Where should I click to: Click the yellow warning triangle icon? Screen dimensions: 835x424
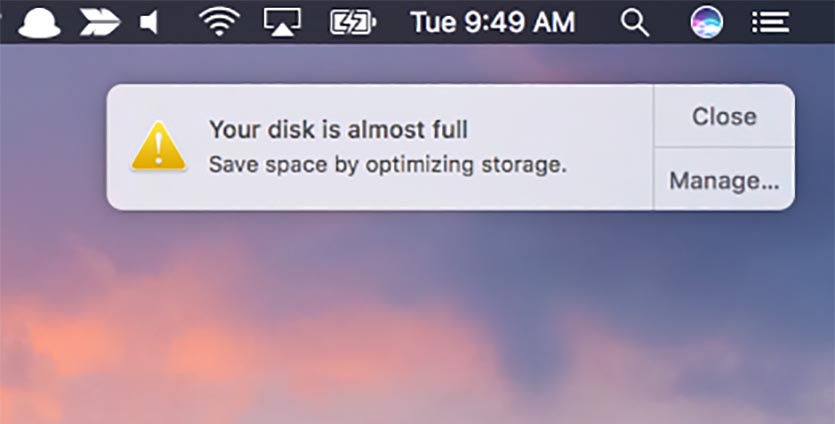coord(158,148)
